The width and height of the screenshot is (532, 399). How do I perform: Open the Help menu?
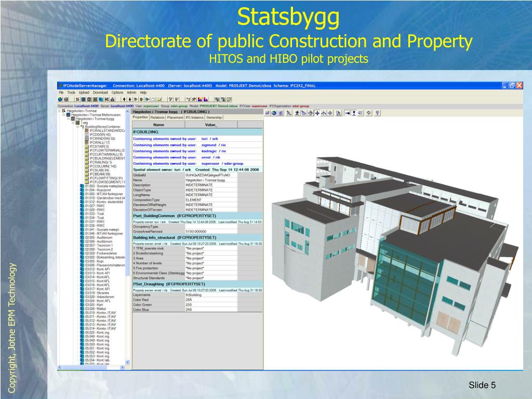pyautogui.click(x=143, y=92)
